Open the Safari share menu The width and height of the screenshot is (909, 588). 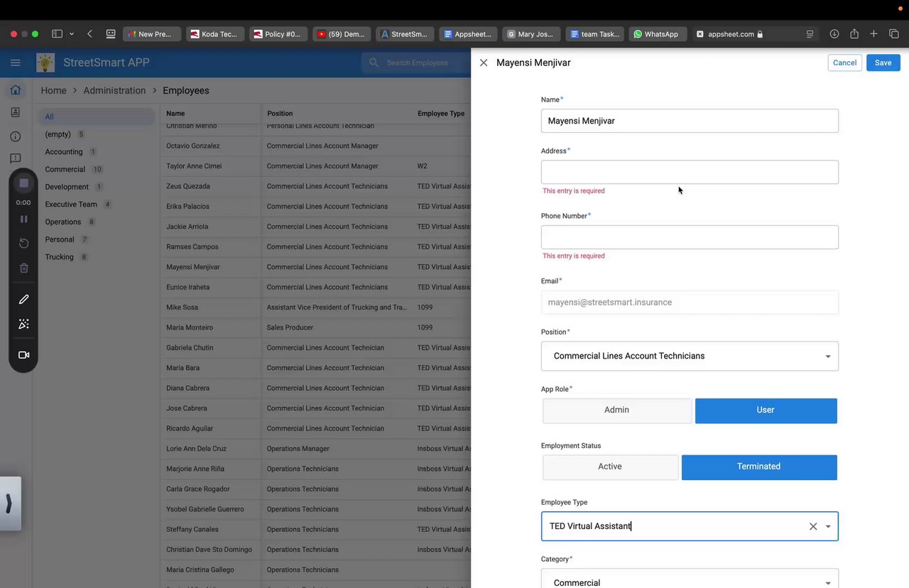pos(854,33)
